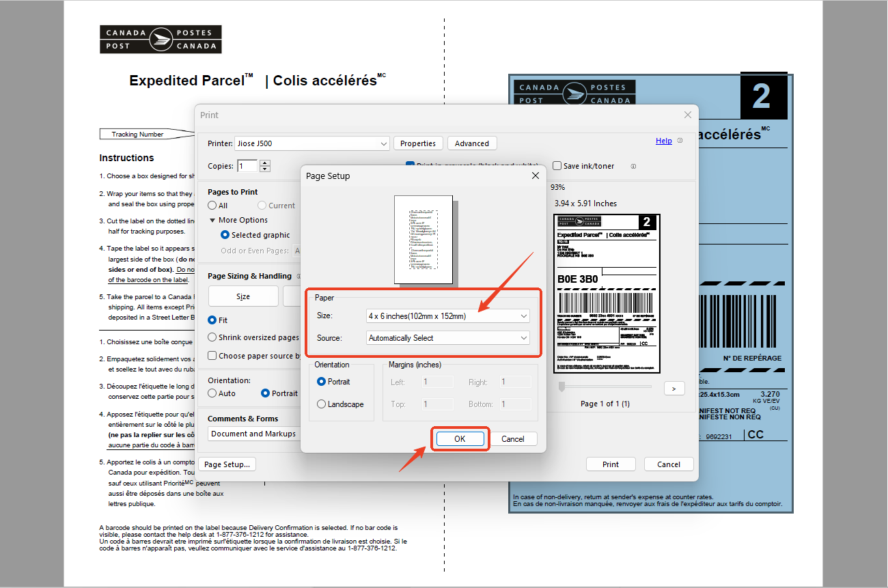This screenshot has width=888, height=588.
Task: Click the Page Setup... button
Action: (227, 464)
